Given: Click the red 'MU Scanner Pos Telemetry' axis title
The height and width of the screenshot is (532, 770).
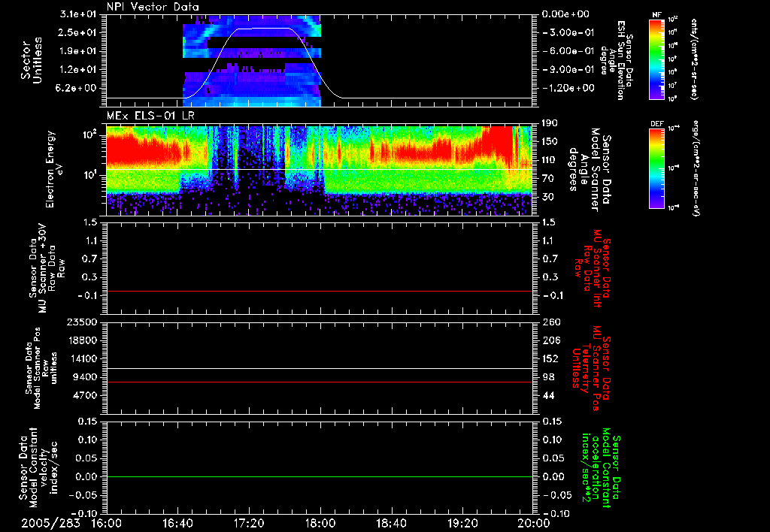Looking at the screenshot, I should tap(592, 368).
